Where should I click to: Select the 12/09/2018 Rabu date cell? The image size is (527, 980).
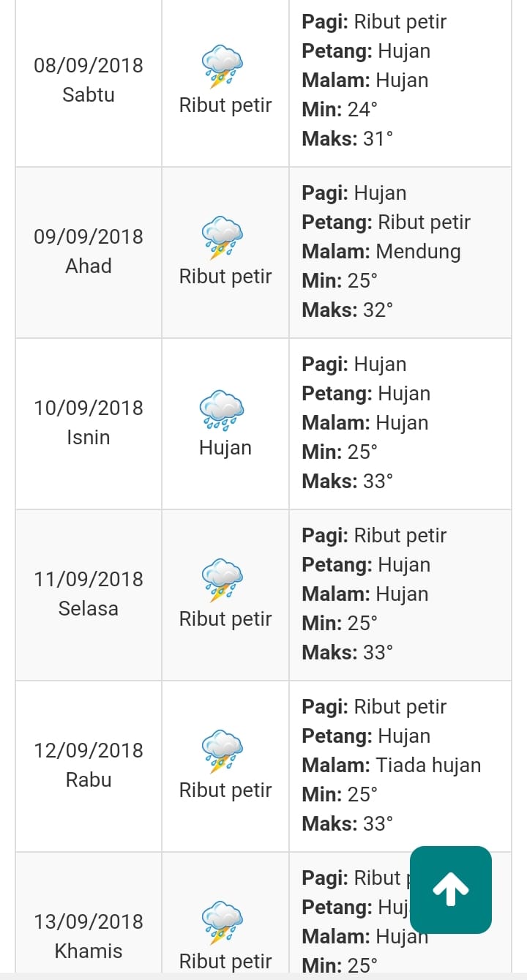point(89,766)
